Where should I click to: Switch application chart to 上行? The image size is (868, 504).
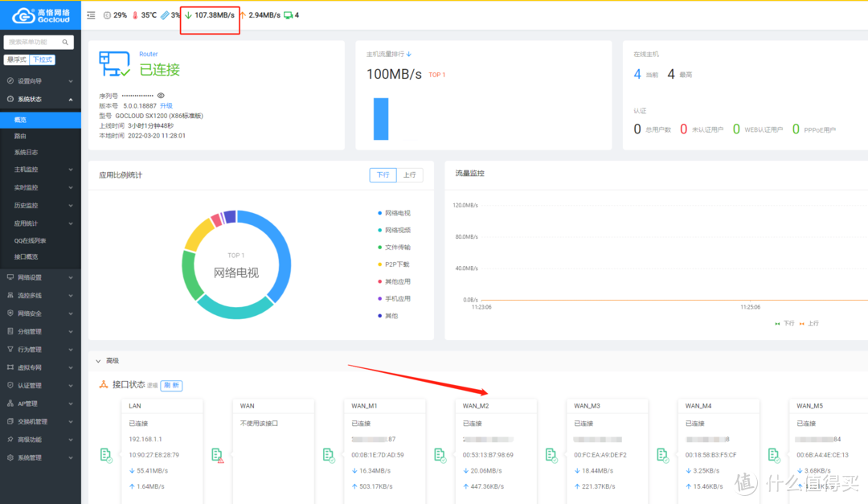409,174
